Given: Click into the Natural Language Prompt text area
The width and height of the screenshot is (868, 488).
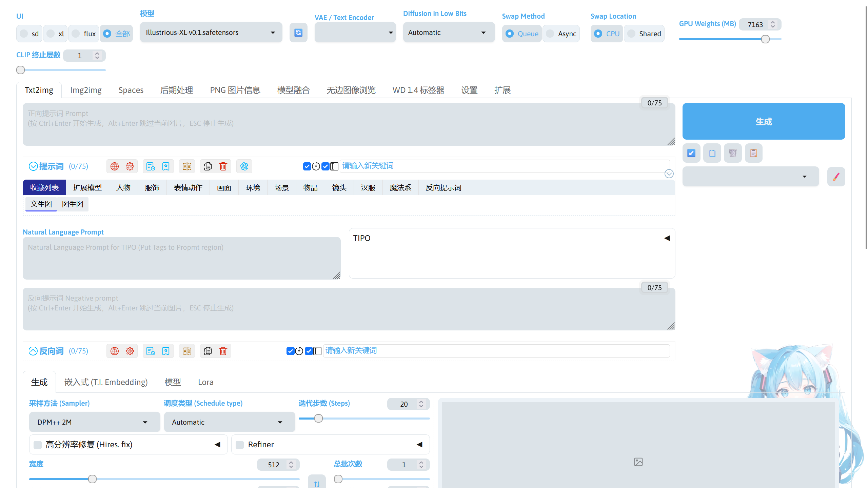Looking at the screenshot, I should (181, 258).
